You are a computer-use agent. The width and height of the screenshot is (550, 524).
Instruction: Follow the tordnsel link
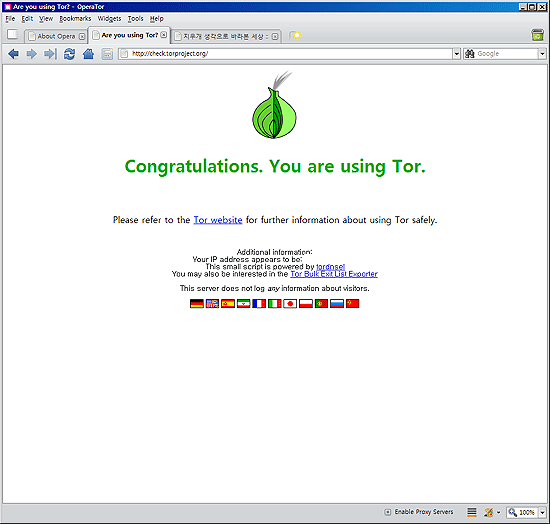(330, 267)
